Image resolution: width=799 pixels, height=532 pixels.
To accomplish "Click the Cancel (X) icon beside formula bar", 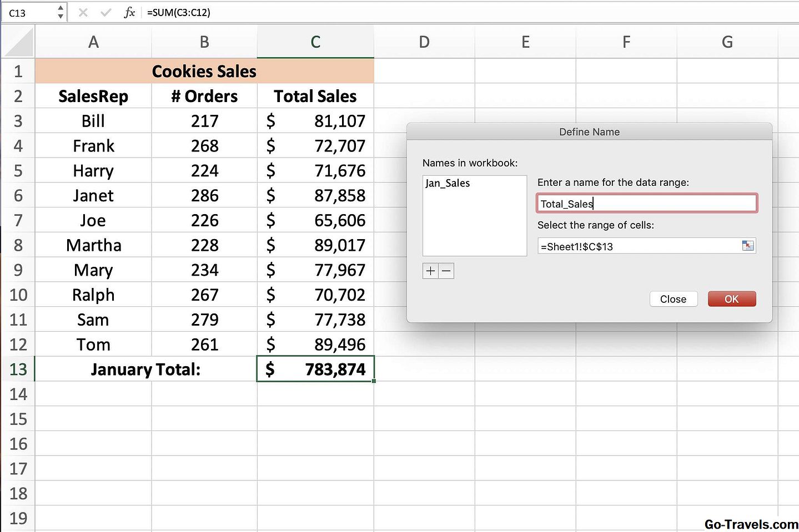I will [x=83, y=12].
